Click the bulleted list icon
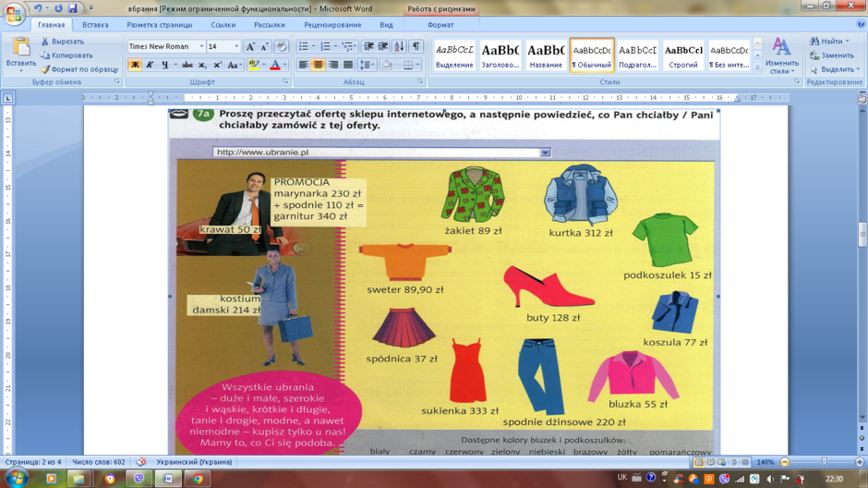 coord(304,46)
